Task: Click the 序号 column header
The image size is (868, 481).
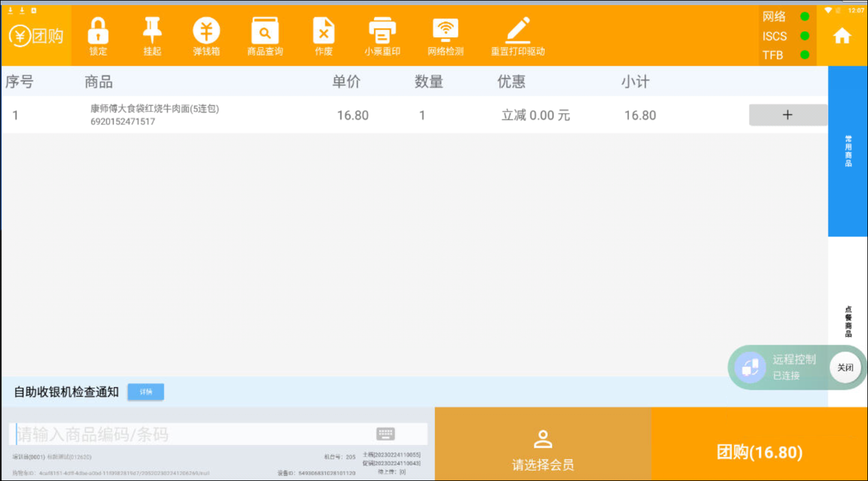Action: 19,82
